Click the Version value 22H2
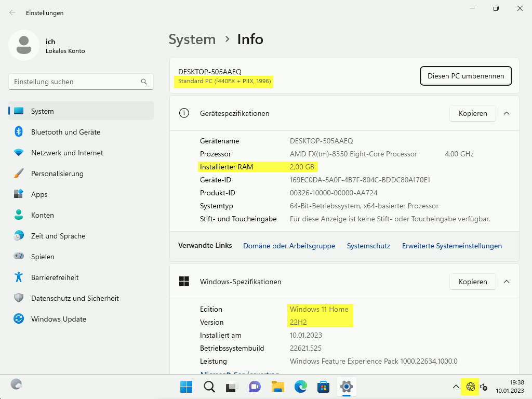This screenshot has height=399, width=532. pyautogui.click(x=298, y=322)
